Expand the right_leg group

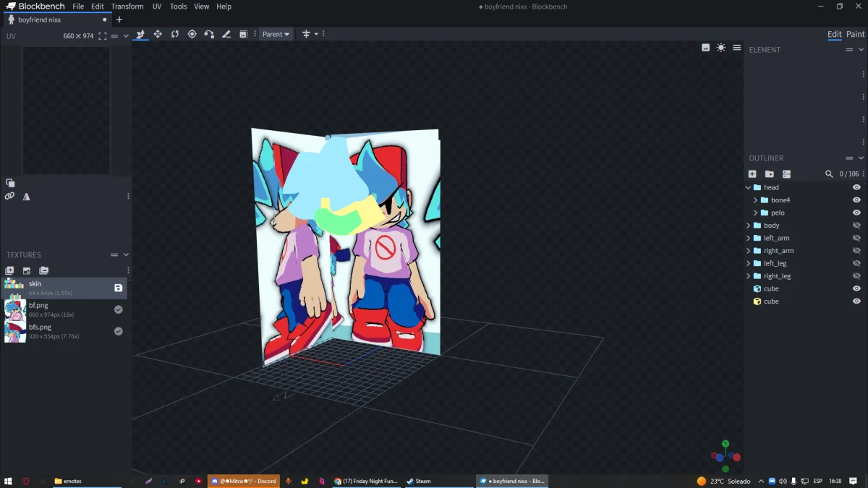tap(749, 276)
